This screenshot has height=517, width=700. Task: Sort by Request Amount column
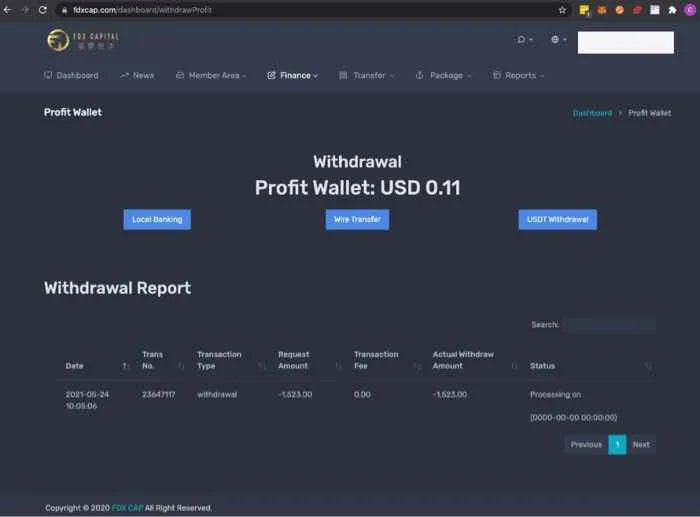[x=310, y=360]
